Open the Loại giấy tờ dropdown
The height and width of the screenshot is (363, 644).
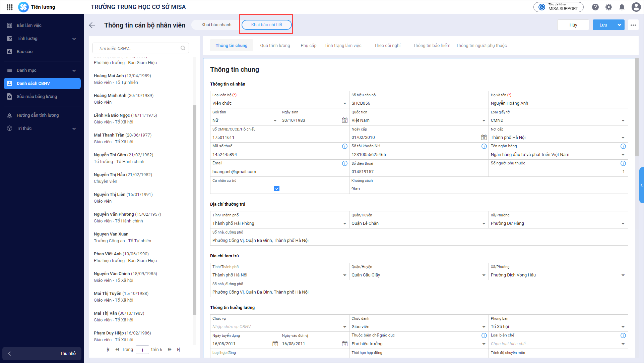click(x=623, y=120)
